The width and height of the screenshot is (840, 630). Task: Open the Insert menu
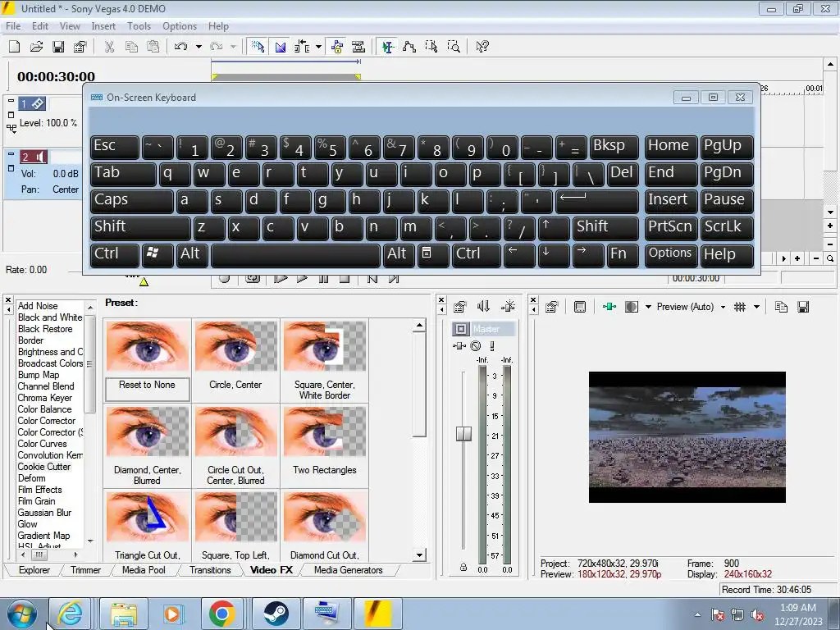(103, 25)
